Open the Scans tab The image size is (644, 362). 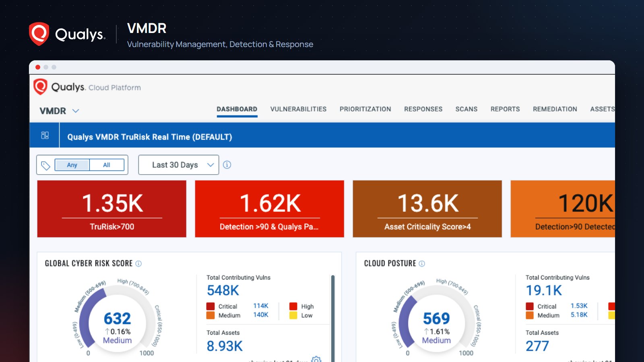466,109
